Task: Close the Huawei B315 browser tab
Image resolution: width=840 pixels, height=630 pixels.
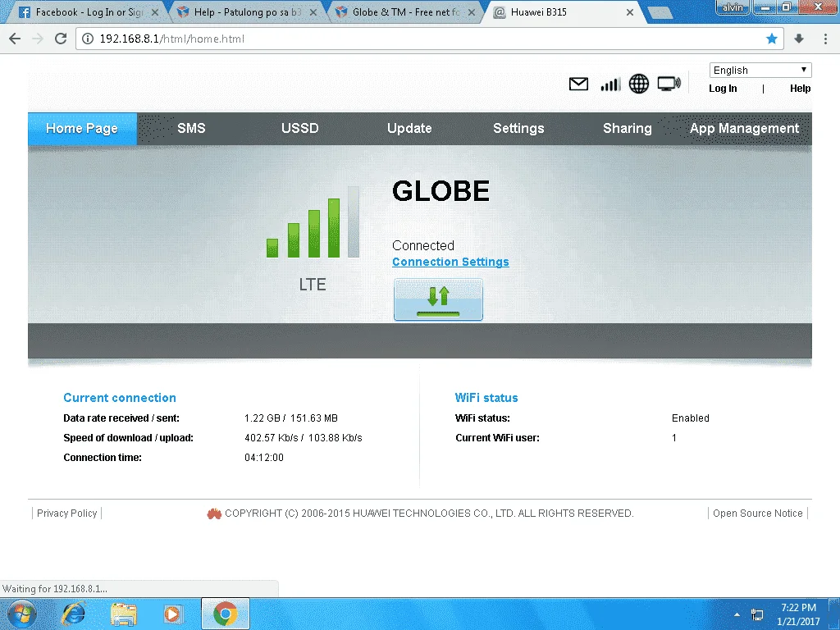Action: click(630, 11)
